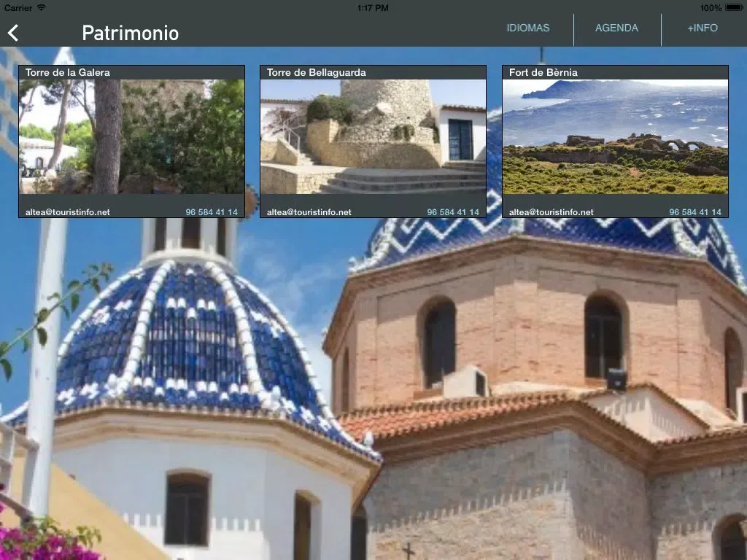Open the AGENDA section

click(616, 28)
